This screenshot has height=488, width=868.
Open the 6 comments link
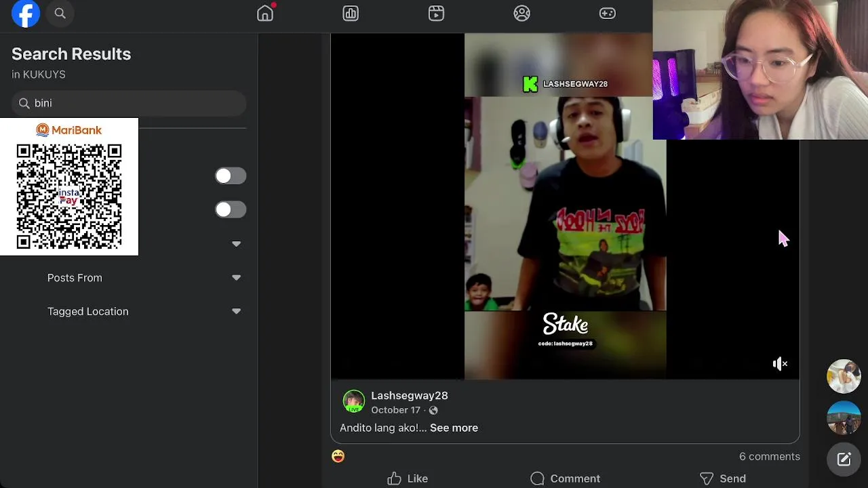(x=770, y=456)
